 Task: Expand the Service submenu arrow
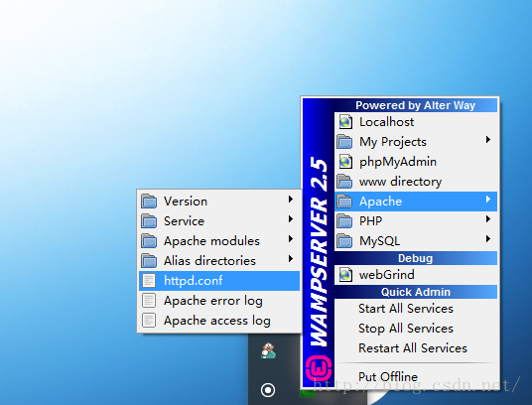point(291,219)
